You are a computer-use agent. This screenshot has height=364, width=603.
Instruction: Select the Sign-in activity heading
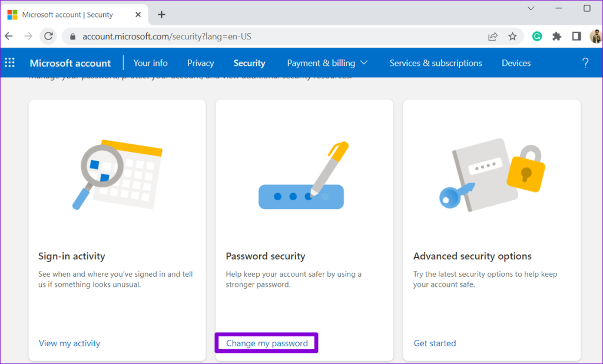[x=71, y=256]
